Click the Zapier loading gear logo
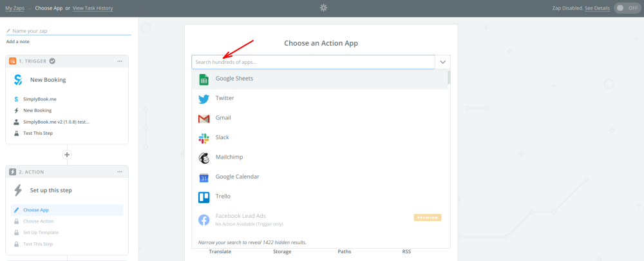 [323, 8]
